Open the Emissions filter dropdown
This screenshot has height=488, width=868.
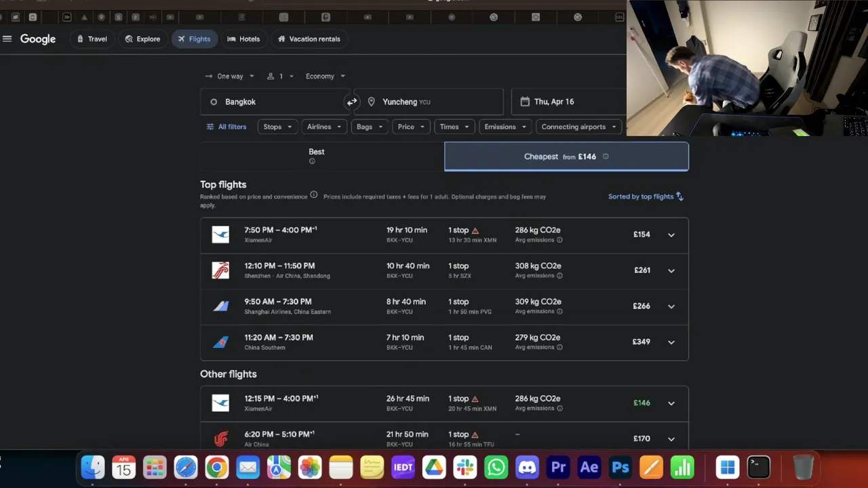505,127
